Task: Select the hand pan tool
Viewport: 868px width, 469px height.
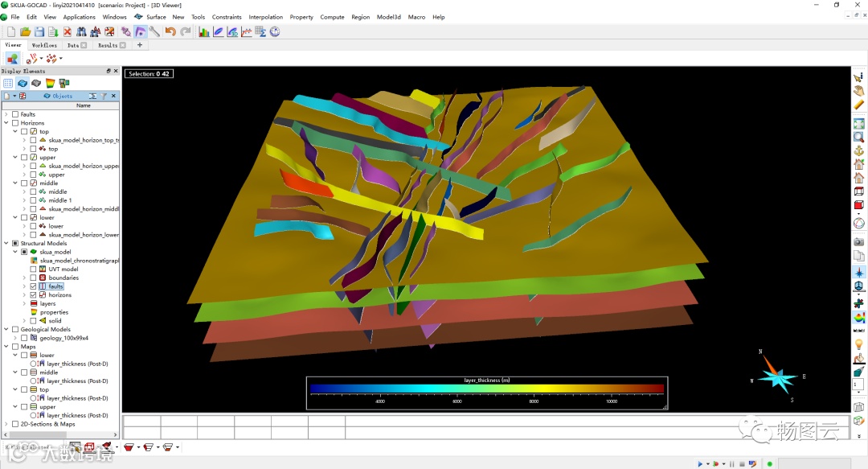Action: (x=858, y=91)
